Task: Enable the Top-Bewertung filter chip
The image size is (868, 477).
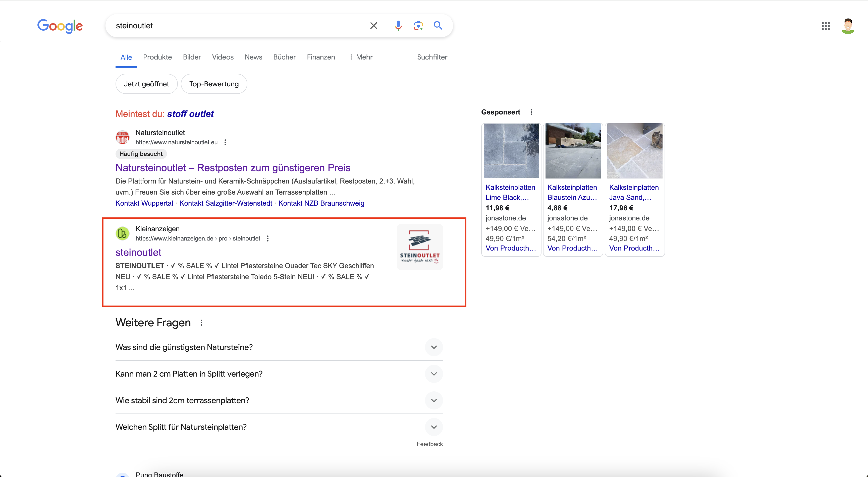Action: [214, 84]
